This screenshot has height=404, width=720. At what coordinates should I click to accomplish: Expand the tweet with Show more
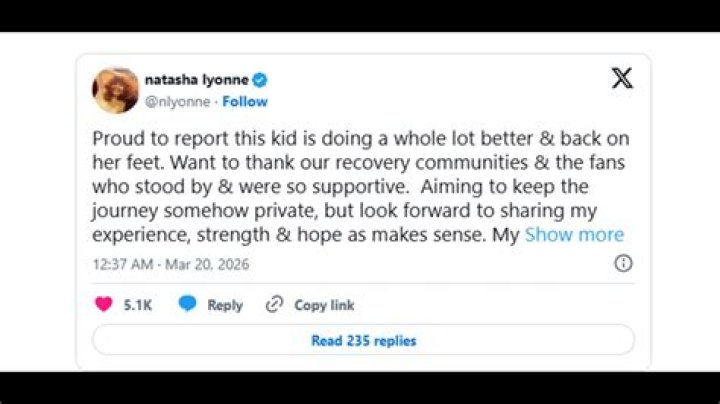574,235
